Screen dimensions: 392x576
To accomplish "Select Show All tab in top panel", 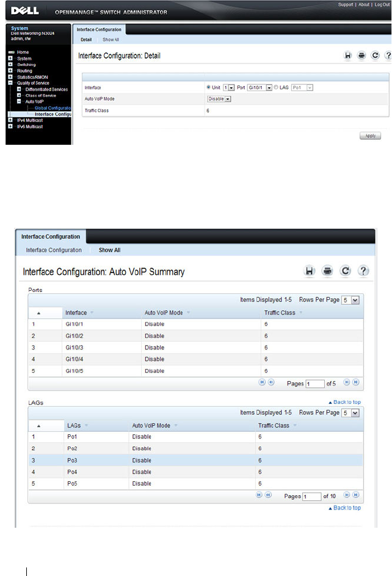I will click(111, 40).
